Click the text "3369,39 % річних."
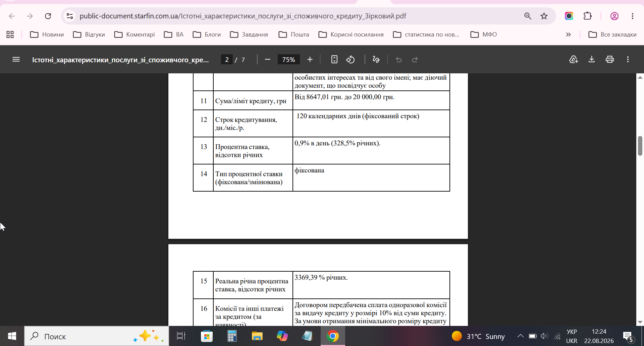The width and height of the screenshot is (644, 346). (x=321, y=277)
